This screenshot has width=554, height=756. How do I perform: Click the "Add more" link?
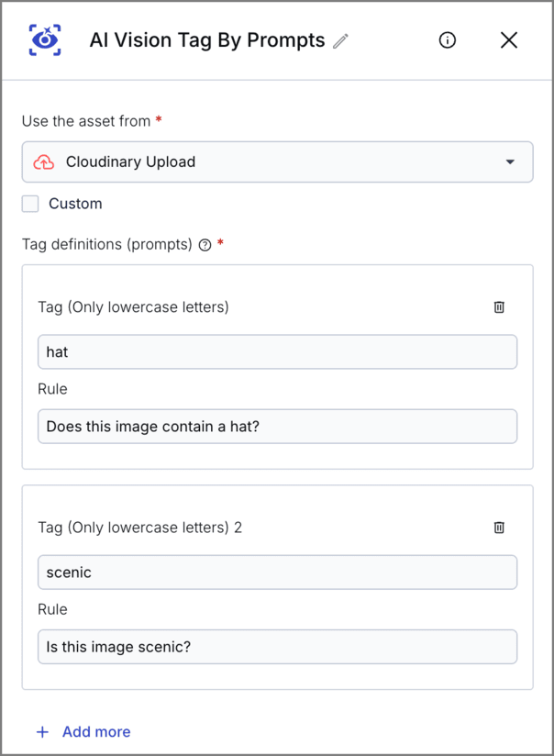tap(96, 732)
